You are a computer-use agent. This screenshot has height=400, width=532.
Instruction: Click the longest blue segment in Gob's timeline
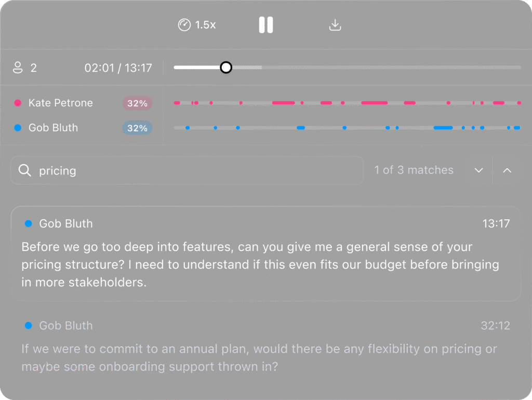(x=443, y=127)
